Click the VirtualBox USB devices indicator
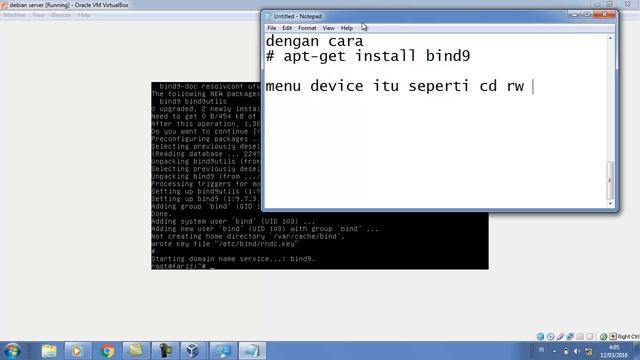Viewport: 640px width, 360px height. pos(560,336)
